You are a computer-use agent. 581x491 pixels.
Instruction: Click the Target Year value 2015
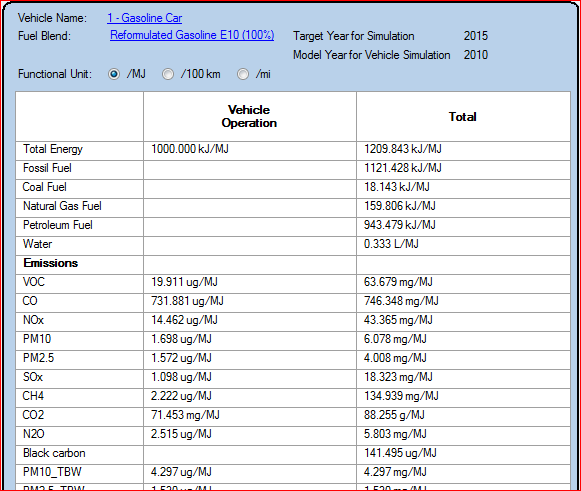476,36
